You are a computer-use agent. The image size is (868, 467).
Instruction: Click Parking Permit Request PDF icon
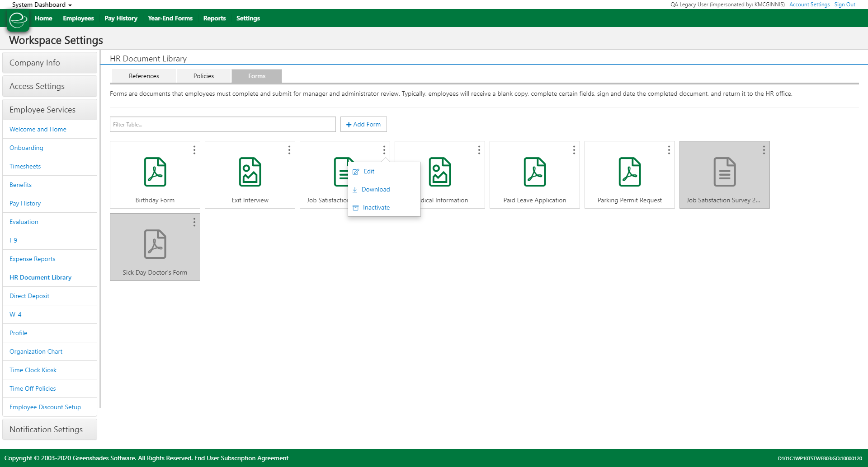(x=630, y=172)
